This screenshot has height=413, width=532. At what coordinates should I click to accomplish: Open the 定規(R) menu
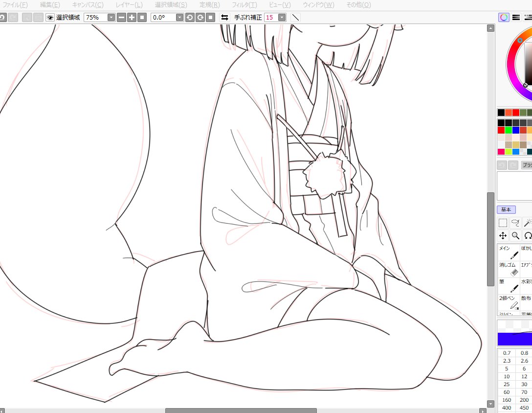210,5
